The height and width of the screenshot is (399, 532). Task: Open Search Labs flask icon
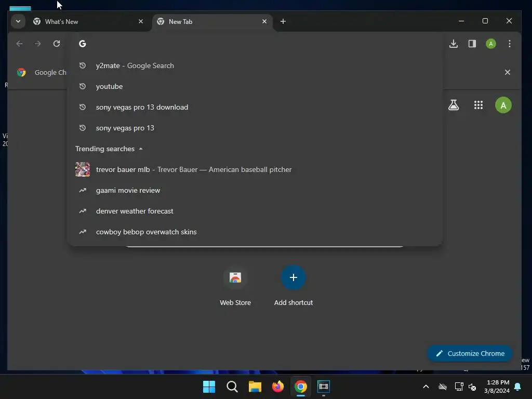click(x=453, y=105)
